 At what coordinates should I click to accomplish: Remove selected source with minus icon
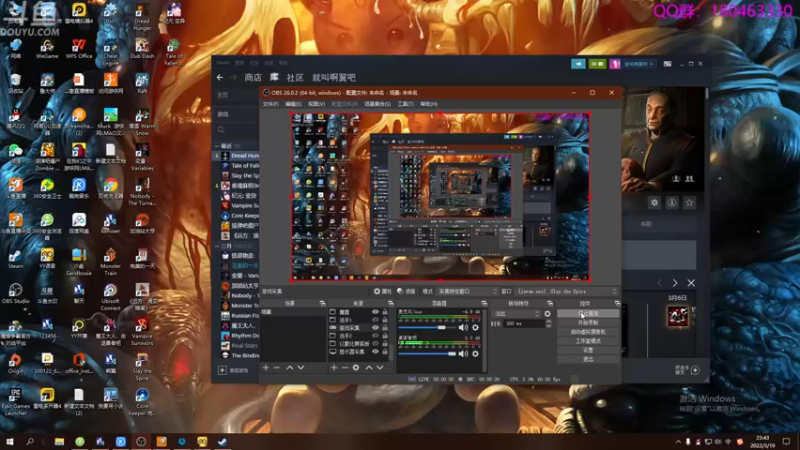[x=344, y=367]
